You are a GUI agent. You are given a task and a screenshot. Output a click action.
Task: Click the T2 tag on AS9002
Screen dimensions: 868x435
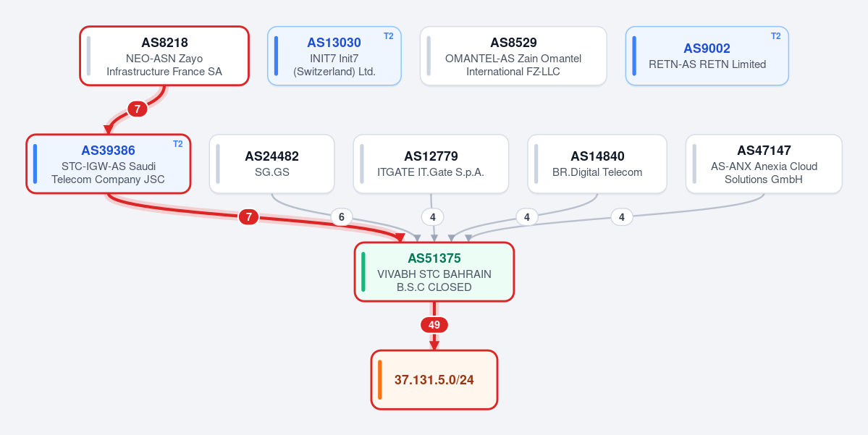point(776,36)
